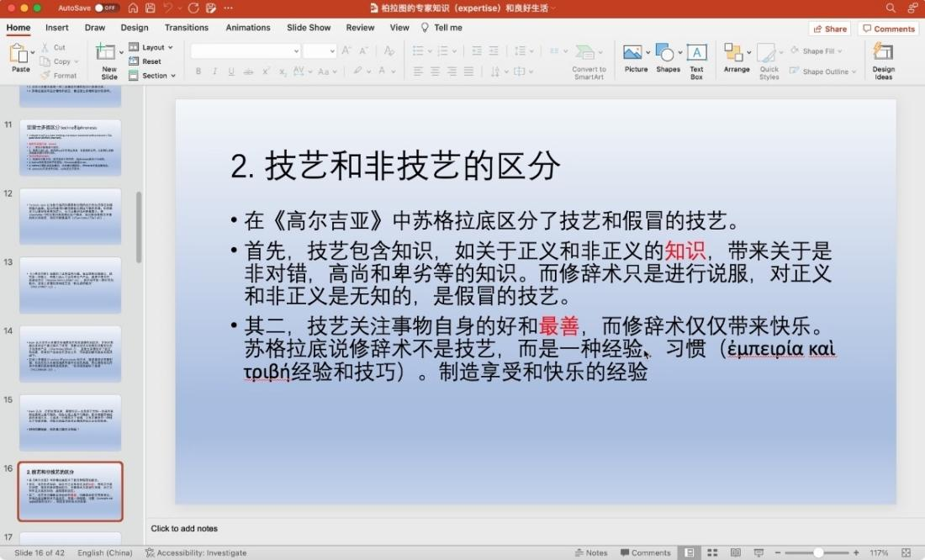Open the font name combo box
The height and width of the screenshot is (560, 925).
point(245,51)
